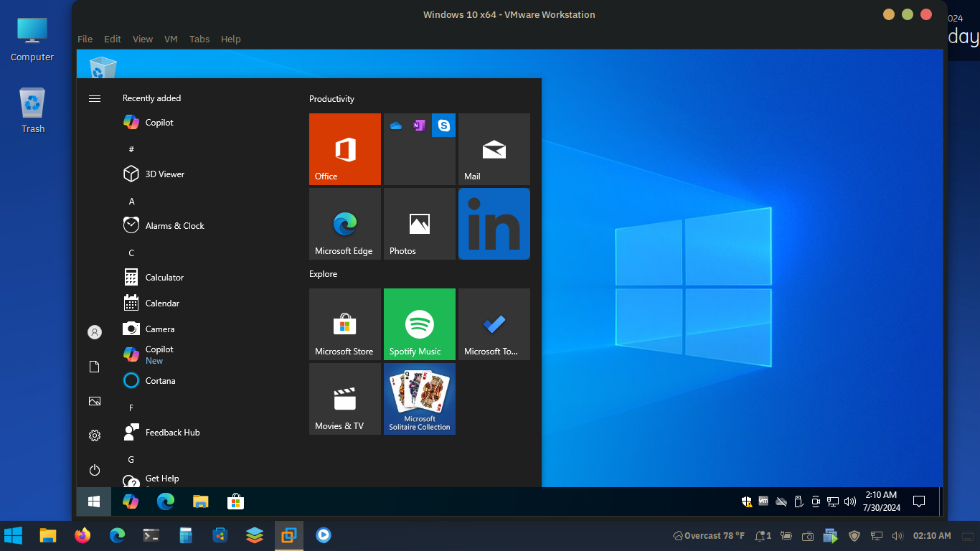The width and height of the screenshot is (980, 551).
Task: Open the Microsoft Edge tile in Start menu
Action: (345, 224)
